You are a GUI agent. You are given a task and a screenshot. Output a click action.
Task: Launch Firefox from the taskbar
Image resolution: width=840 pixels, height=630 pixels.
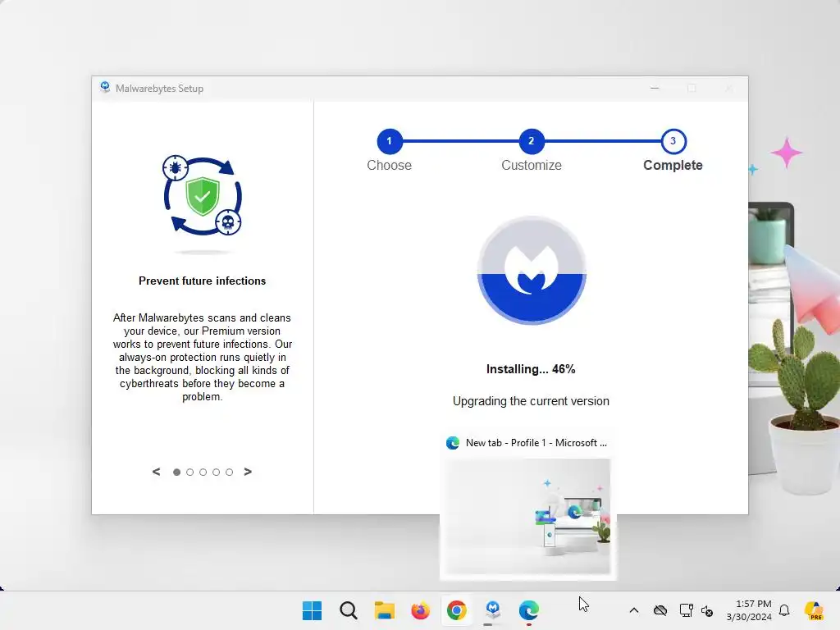point(421,610)
